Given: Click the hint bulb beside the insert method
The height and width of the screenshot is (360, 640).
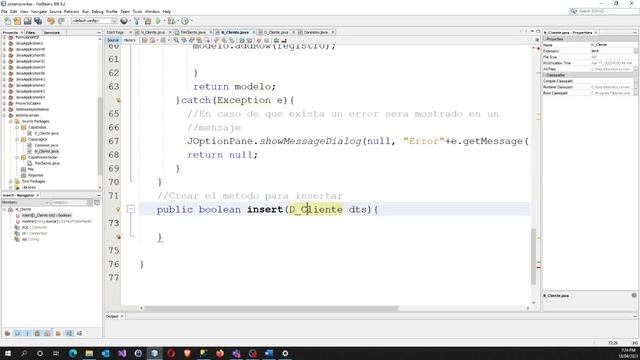Looking at the screenshot, I should (x=118, y=209).
